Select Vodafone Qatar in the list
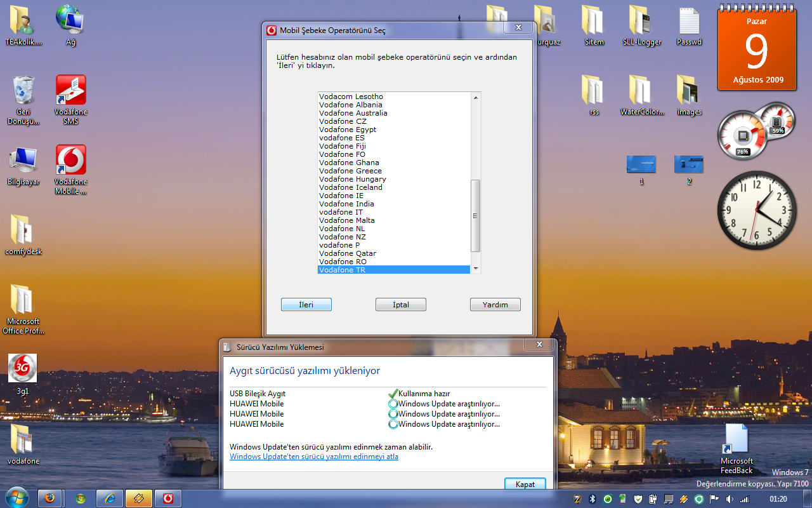Viewport: 812px width, 508px height. tap(394, 253)
